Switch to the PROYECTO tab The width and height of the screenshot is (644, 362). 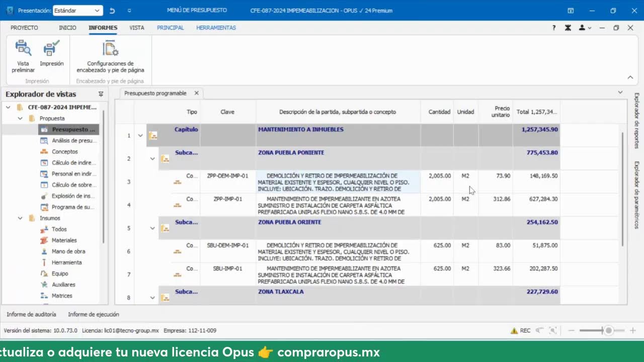click(x=24, y=28)
